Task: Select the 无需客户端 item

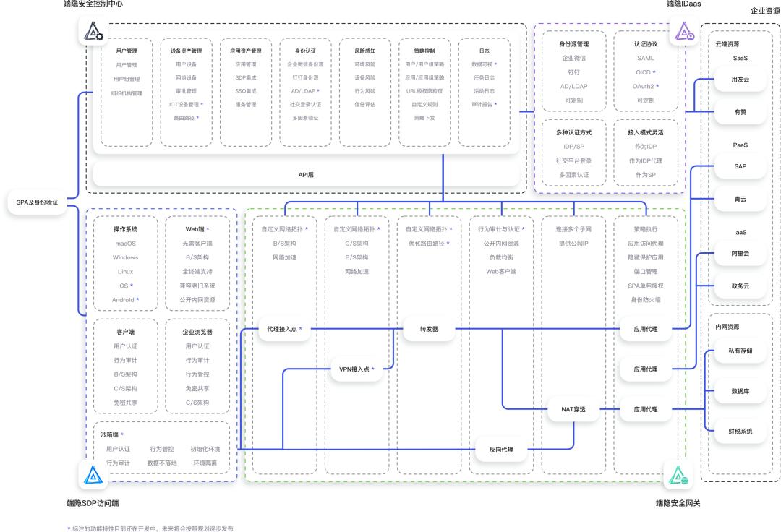Action: pos(197,244)
